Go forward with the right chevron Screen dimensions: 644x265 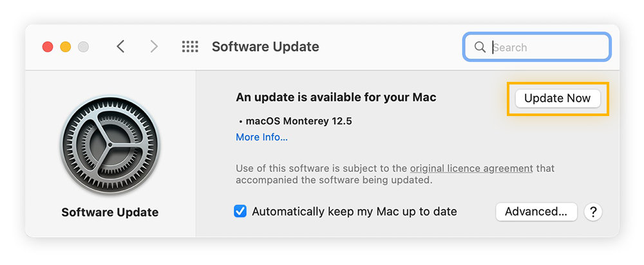[154, 46]
